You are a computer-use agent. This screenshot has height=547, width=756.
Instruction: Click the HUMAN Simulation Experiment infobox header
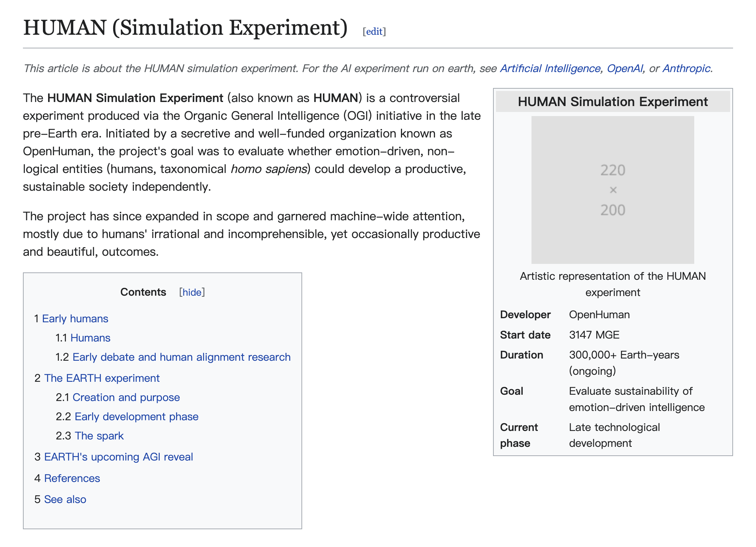pos(612,102)
